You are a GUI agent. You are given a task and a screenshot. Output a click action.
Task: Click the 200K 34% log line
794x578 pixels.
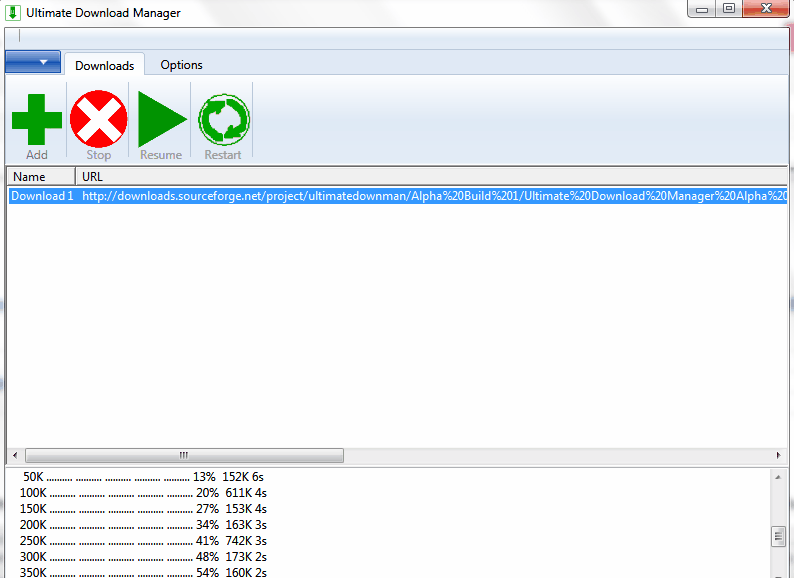[x=143, y=525]
